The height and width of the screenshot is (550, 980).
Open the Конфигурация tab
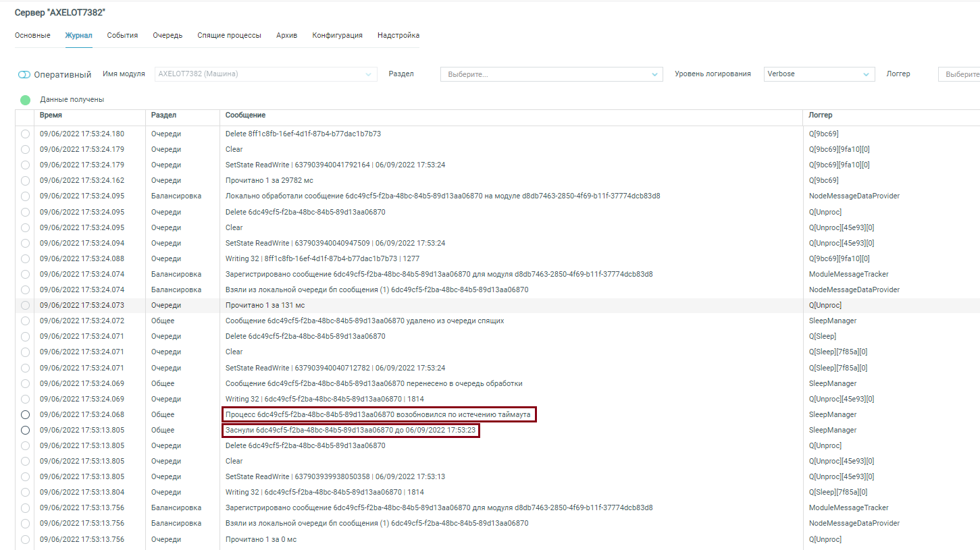coord(337,35)
